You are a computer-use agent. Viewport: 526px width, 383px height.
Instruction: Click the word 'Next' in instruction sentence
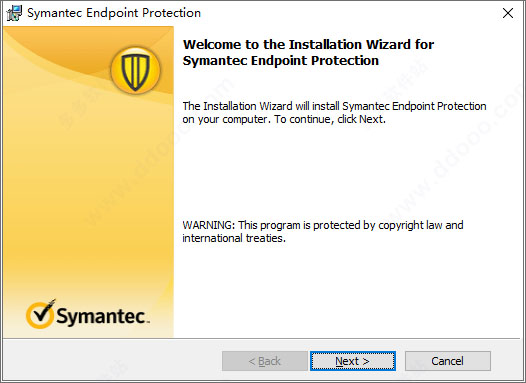coord(371,119)
